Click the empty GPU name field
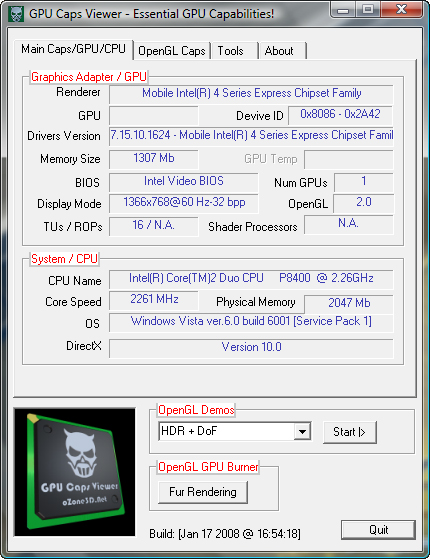 [154, 115]
